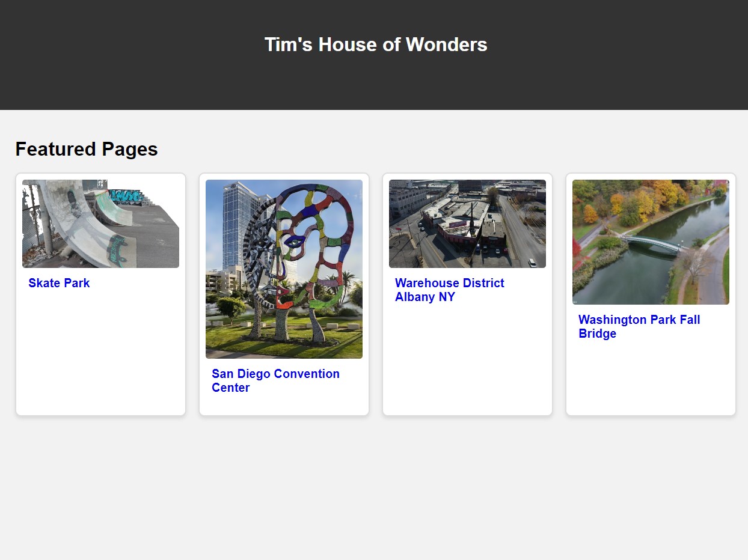
Task: Click the empty space below the Skate Park link
Action: click(100, 355)
